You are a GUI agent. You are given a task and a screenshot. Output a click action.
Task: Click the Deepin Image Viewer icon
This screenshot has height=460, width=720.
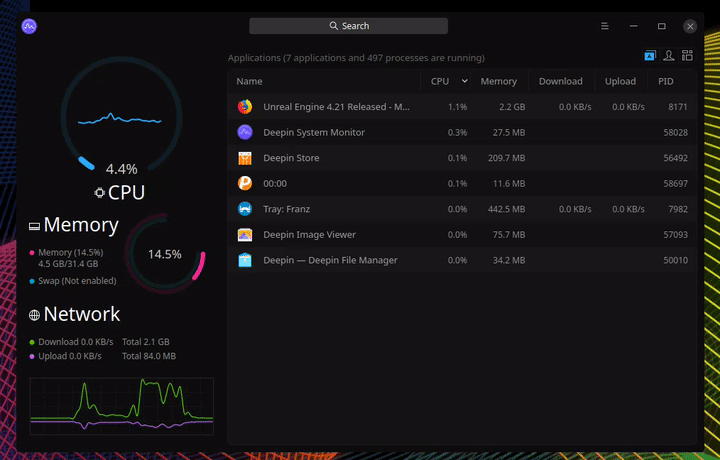click(245, 235)
